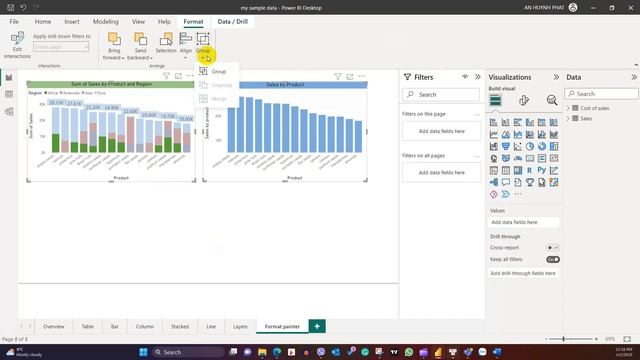Collapse the Data pane with chevrons
The height and width of the screenshot is (360, 640).
pyautogui.click(x=634, y=77)
